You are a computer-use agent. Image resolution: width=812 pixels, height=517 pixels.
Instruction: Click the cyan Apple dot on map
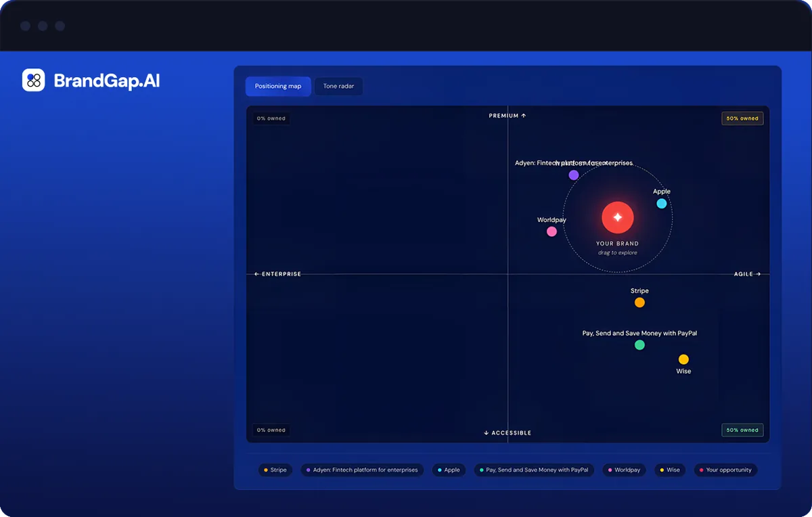[662, 204]
